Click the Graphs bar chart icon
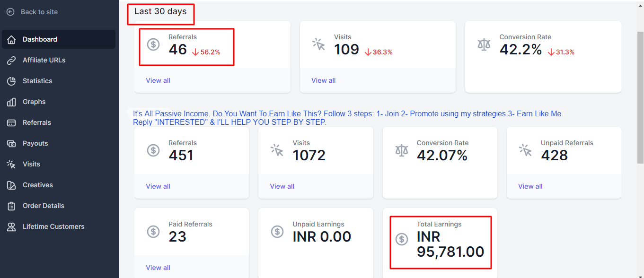 click(x=11, y=102)
